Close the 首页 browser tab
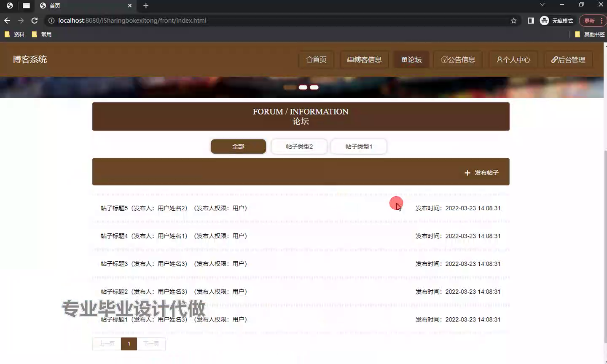This screenshot has width=607, height=364. coord(130,5)
